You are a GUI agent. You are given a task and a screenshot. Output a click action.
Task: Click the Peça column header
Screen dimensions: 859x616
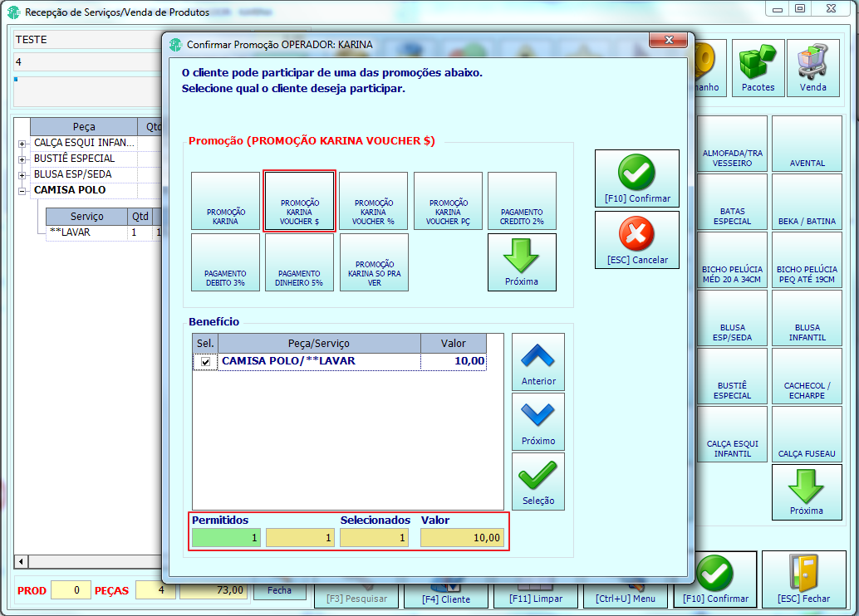coord(84,126)
